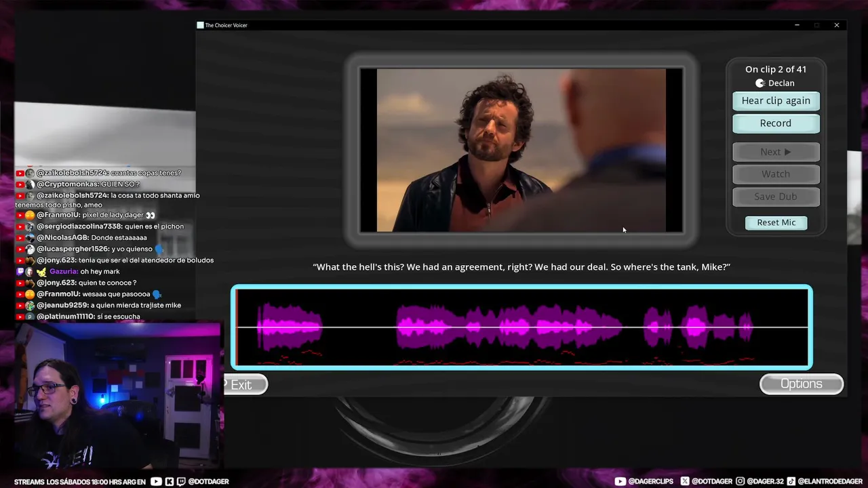Click chat message "tenia que ser el del atendedor"
Screen dimensions: 868x488
(146, 260)
